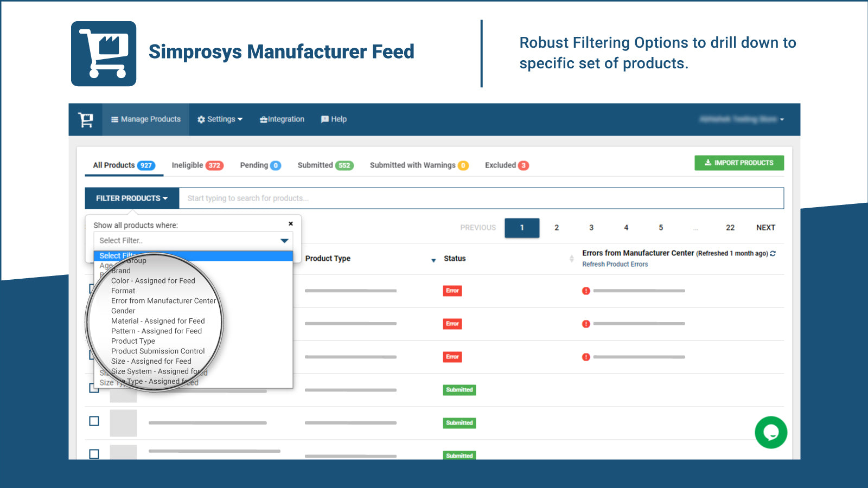Click the Refresh Product Errors link
This screenshot has height=488, width=868.
[615, 264]
